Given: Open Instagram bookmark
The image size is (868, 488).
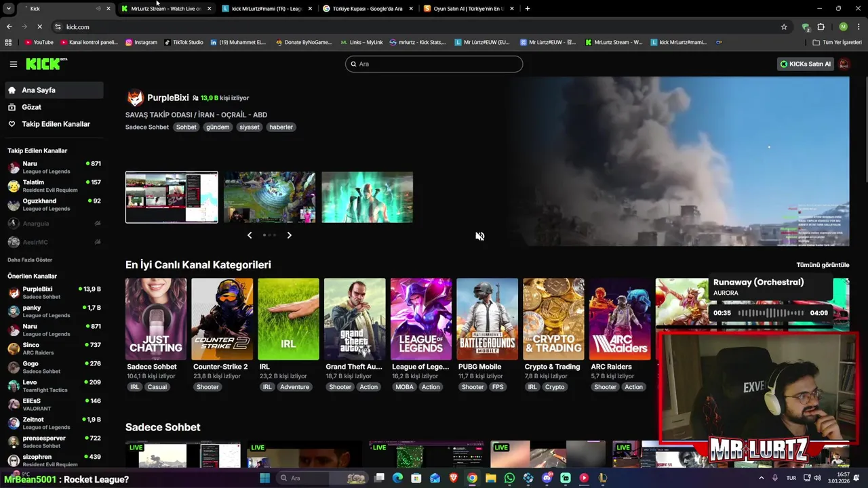Looking at the screenshot, I should [x=141, y=42].
